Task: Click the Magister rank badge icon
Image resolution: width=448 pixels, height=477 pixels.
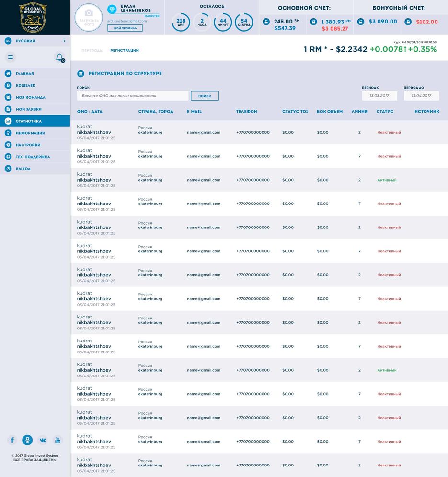Action: pyautogui.click(x=112, y=10)
